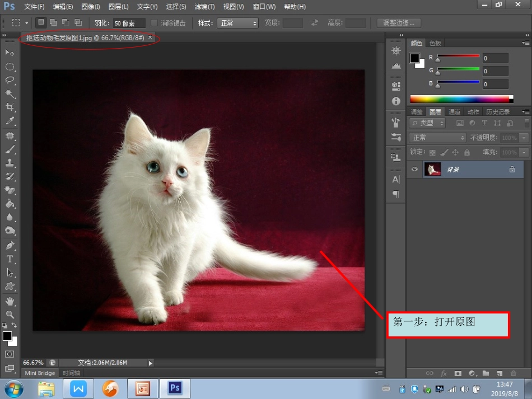
Task: Select the Horizontal Type tool
Action: click(10, 259)
